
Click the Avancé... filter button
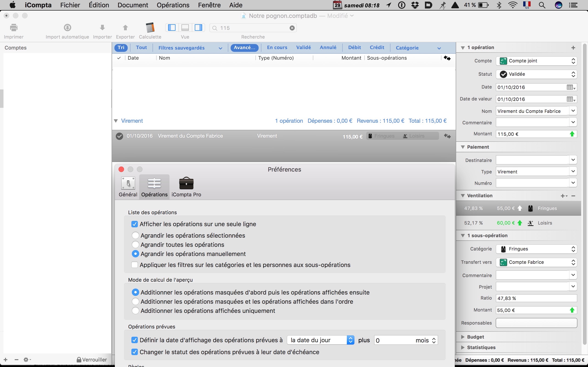point(244,47)
